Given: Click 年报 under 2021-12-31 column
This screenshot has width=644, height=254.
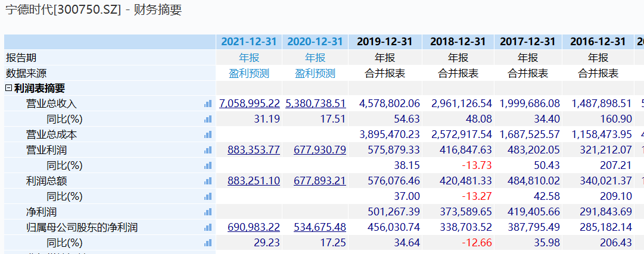Looking at the screenshot, I should pyautogui.click(x=249, y=58).
